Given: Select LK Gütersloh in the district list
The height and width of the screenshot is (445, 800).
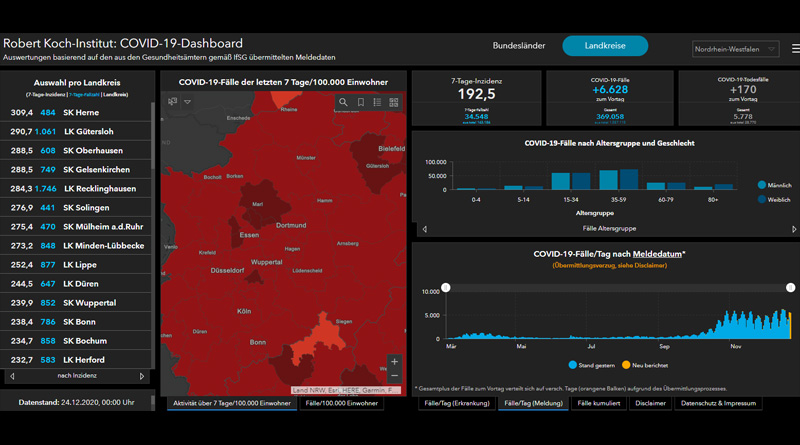Looking at the screenshot, I should [76, 131].
